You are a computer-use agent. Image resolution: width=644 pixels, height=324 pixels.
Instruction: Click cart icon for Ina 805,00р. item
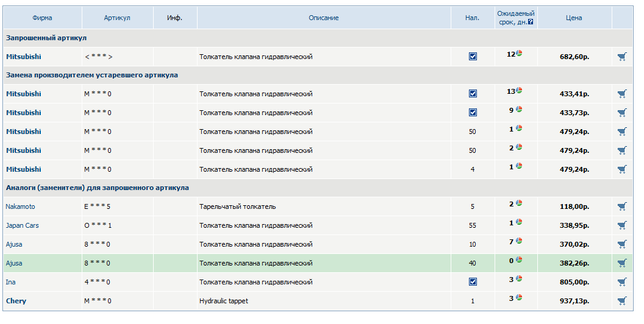(621, 282)
